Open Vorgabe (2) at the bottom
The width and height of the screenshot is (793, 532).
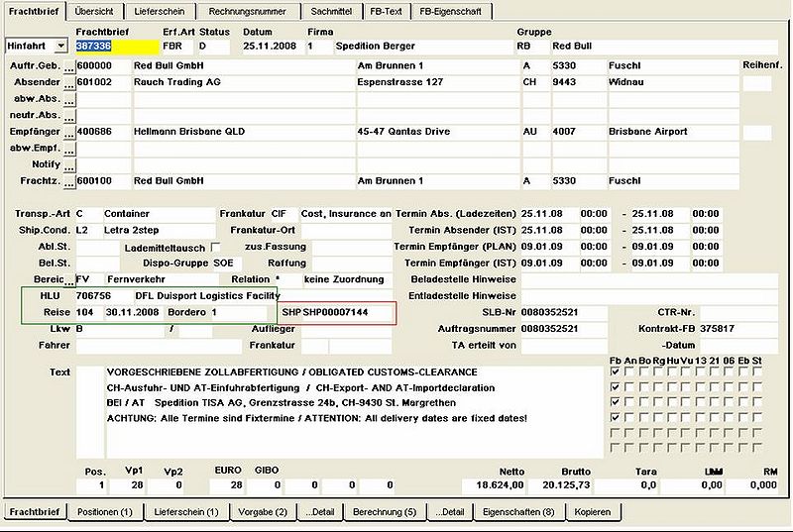[263, 512]
